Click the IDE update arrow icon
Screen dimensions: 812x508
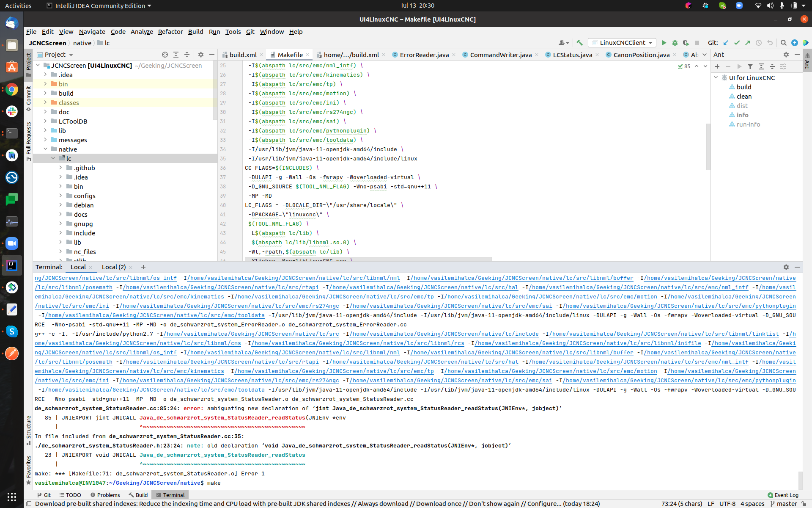[x=795, y=43]
